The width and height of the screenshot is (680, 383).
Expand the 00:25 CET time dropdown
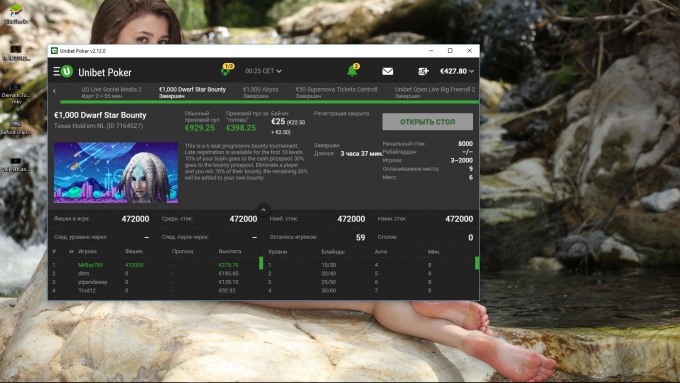click(263, 71)
